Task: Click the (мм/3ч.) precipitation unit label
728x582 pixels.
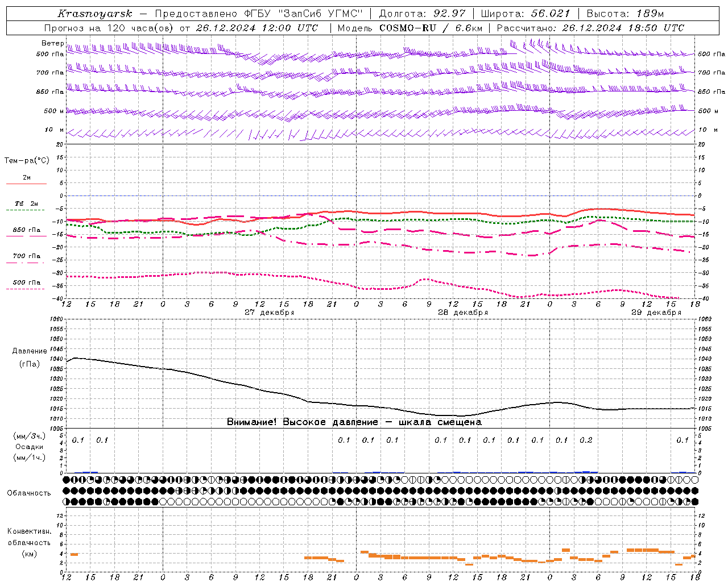Action: pos(29,436)
